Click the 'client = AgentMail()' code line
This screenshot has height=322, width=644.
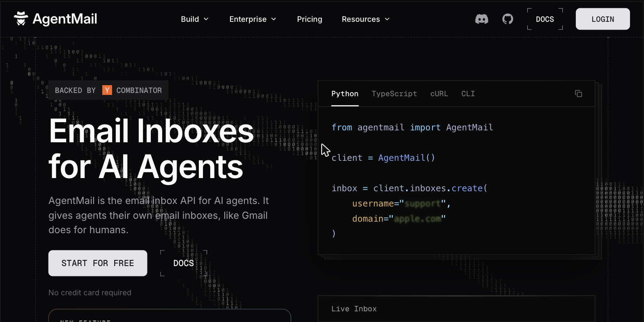click(x=383, y=158)
